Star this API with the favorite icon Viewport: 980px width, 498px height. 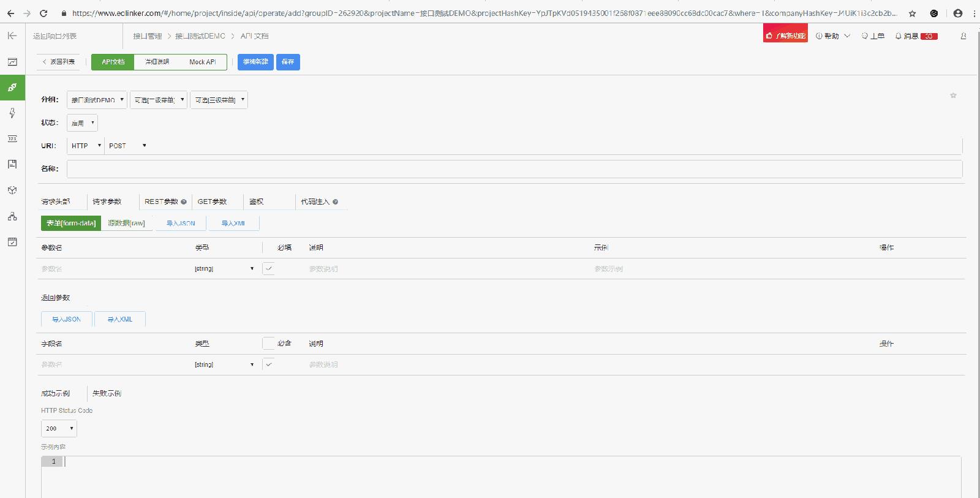[x=953, y=96]
